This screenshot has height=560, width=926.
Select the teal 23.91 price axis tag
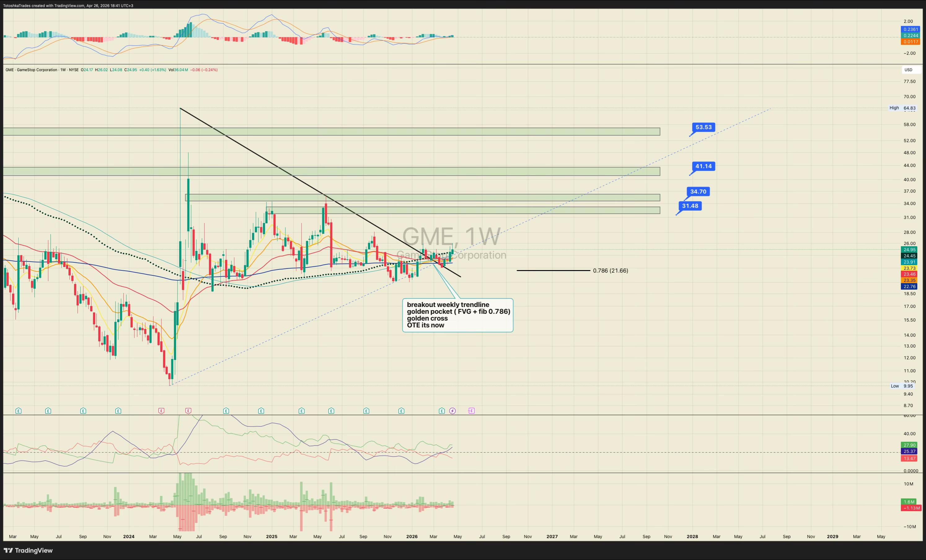pyautogui.click(x=909, y=262)
